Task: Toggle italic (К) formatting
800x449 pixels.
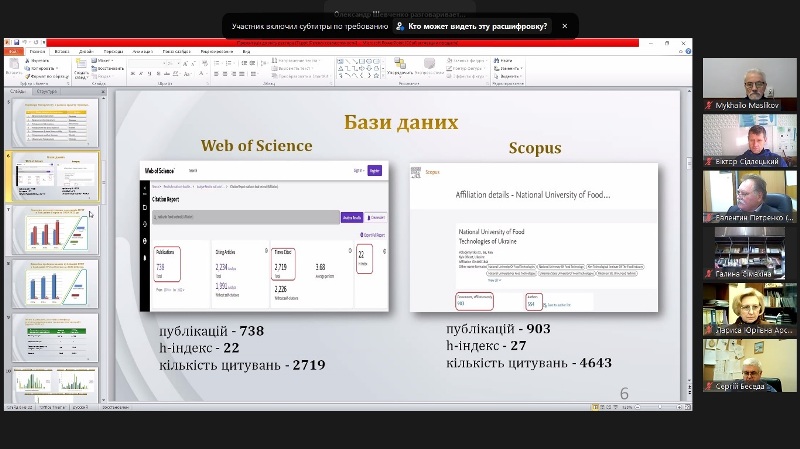Action: click(140, 73)
